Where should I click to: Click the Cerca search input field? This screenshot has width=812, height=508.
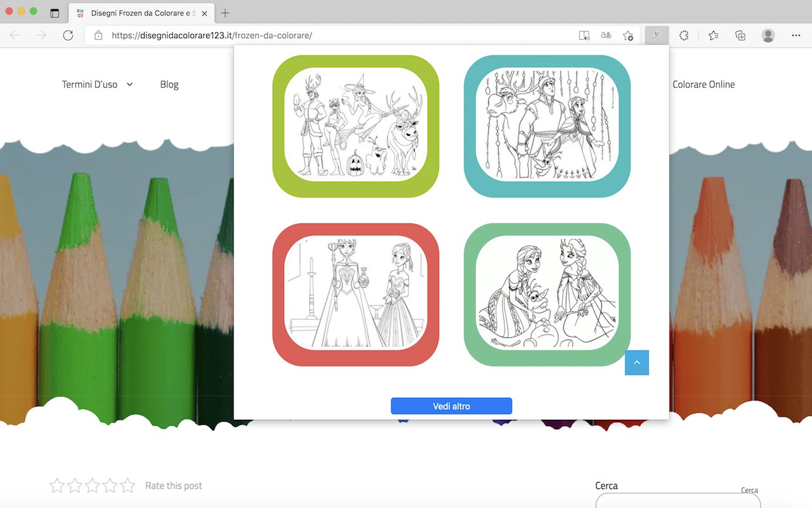pos(678,501)
